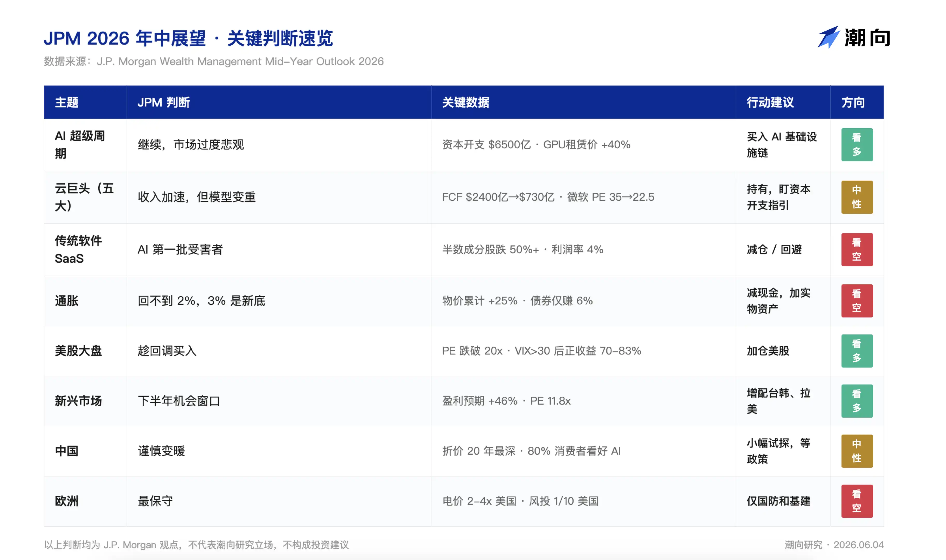
Task: Click the advice 减现金，加实物资产
Action: click(x=778, y=301)
